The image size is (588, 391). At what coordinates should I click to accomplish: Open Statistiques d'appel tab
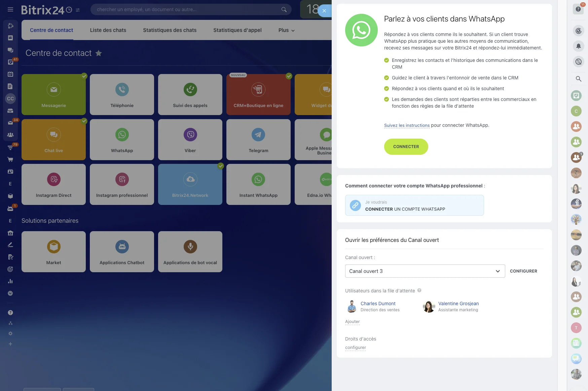(237, 30)
